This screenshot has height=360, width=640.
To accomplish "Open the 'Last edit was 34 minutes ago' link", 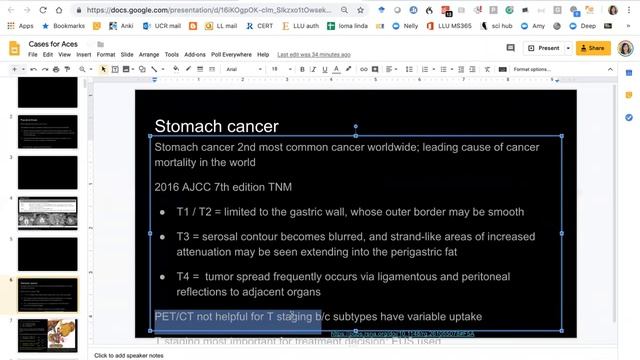I will point(313,55).
